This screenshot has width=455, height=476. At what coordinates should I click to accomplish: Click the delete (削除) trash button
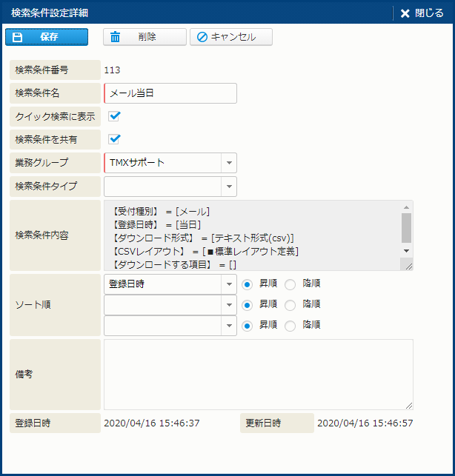point(145,37)
